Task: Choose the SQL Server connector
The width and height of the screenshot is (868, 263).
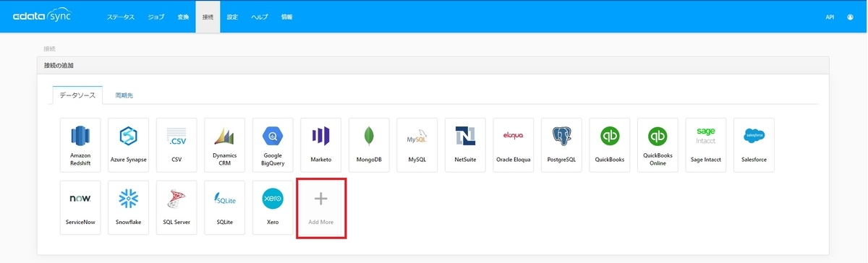Action: coord(176,208)
